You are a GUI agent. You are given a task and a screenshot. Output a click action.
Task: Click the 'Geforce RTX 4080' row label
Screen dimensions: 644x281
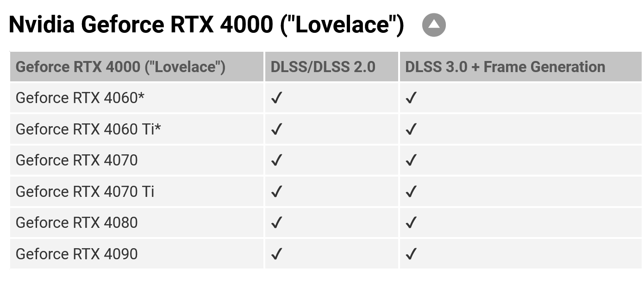click(x=77, y=223)
